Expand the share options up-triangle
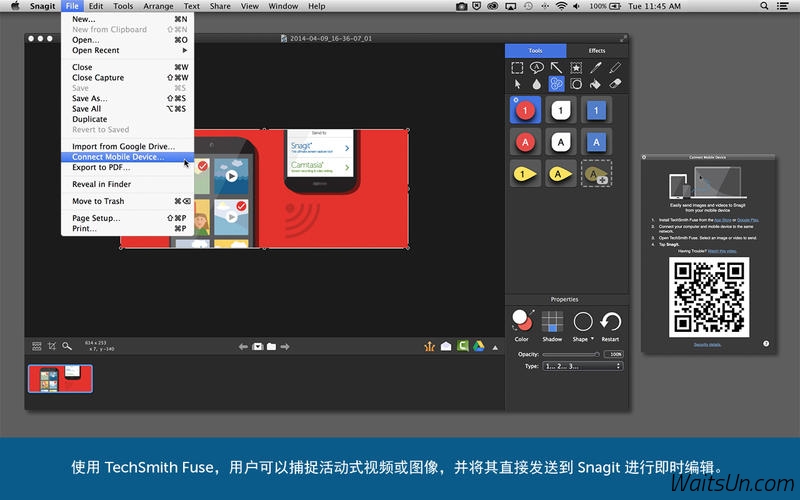The image size is (800, 500). 495,347
